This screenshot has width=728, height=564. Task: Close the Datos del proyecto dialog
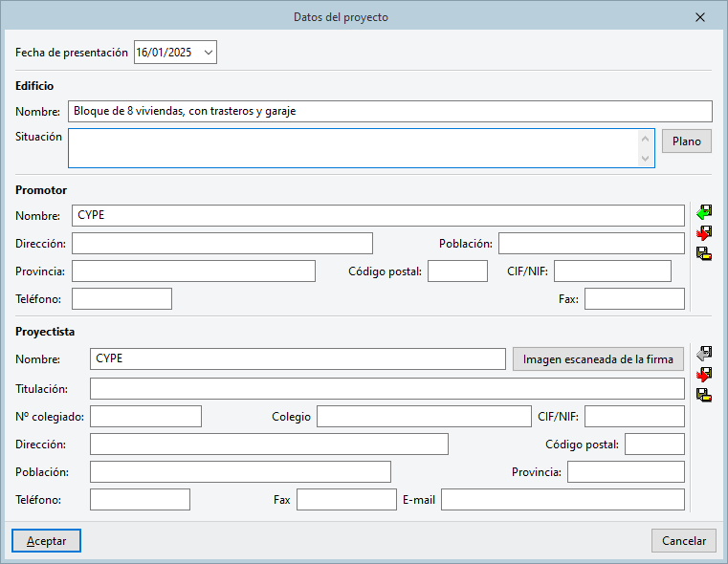point(700,17)
